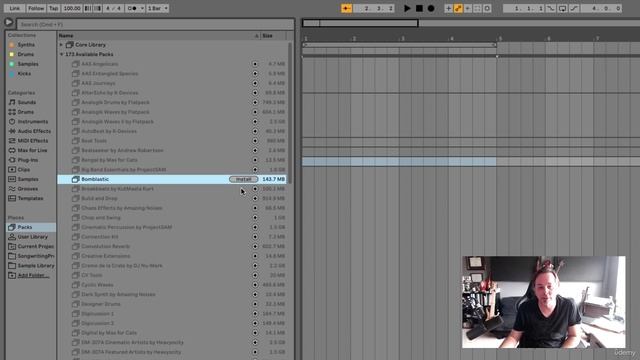The width and height of the screenshot is (640, 360).
Task: Open the Grooves category
Action: 28,189
